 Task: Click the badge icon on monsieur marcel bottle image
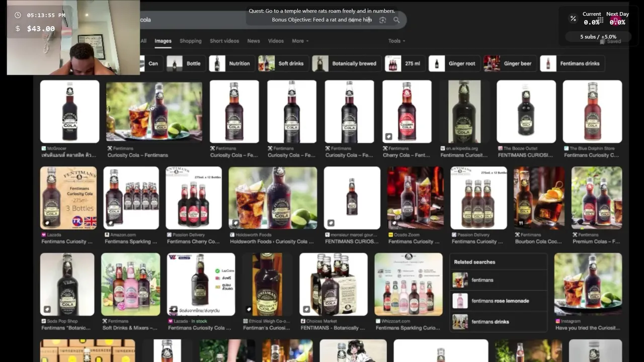(331, 223)
